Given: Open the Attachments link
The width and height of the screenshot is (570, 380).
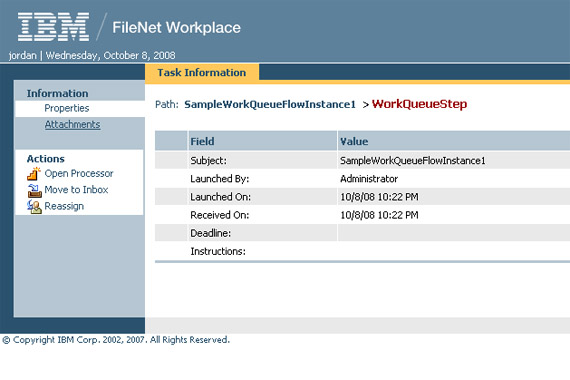Looking at the screenshot, I should pos(72,124).
